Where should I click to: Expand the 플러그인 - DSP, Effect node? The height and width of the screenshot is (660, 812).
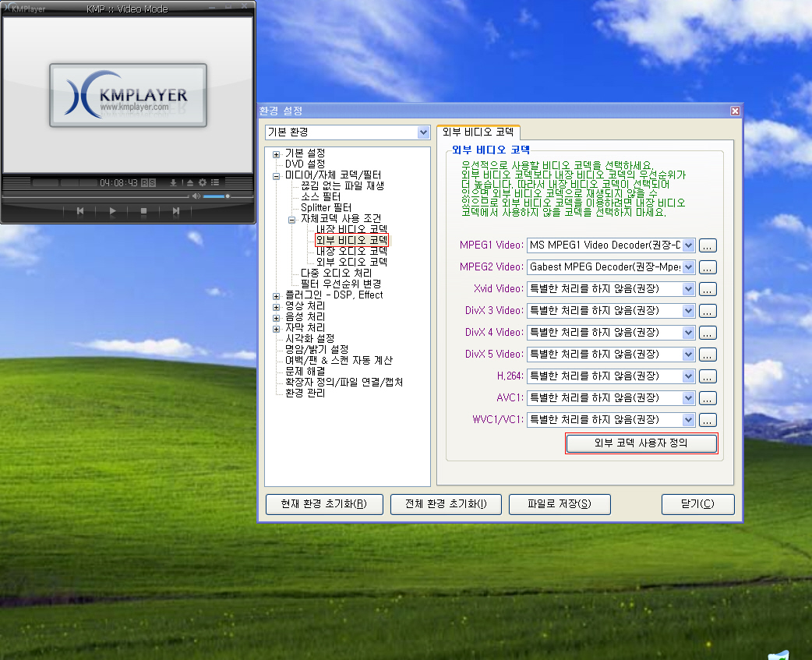[x=276, y=296]
